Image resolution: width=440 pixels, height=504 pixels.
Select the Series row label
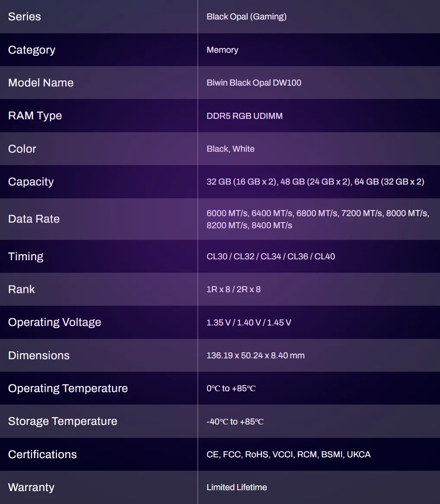[25, 17]
